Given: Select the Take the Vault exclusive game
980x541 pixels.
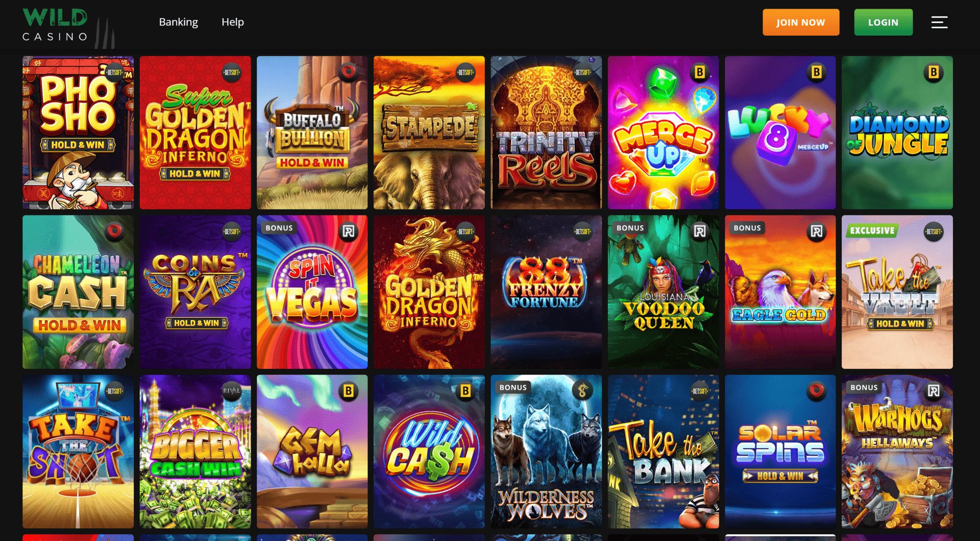Looking at the screenshot, I should click(897, 292).
